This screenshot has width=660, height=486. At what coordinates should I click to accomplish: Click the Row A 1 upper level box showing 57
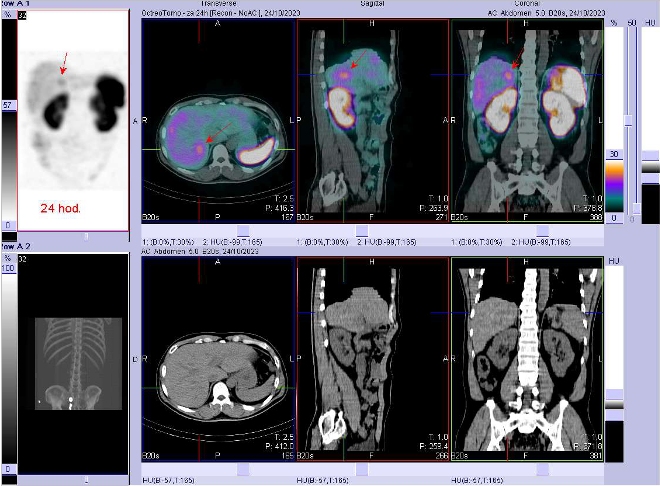tap(8, 106)
